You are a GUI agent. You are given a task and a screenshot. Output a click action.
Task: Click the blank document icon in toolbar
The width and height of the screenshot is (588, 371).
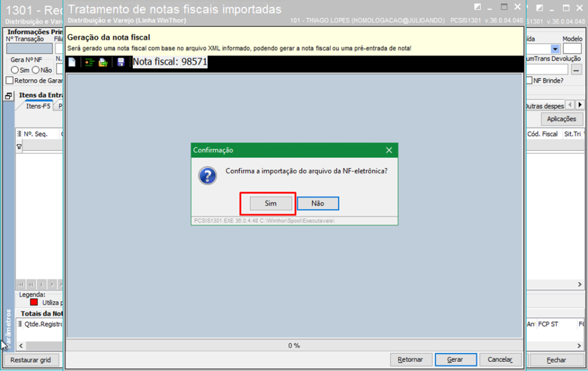tap(72, 62)
